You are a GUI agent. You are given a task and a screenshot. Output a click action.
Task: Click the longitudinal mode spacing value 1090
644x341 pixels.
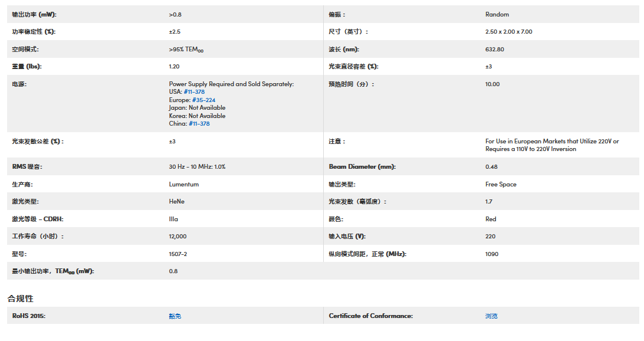pyautogui.click(x=492, y=254)
